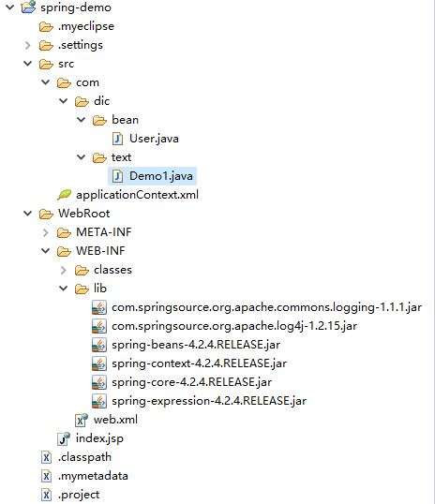Click the text folder icon
Viewport: 435px width, 504px height.
click(x=99, y=157)
